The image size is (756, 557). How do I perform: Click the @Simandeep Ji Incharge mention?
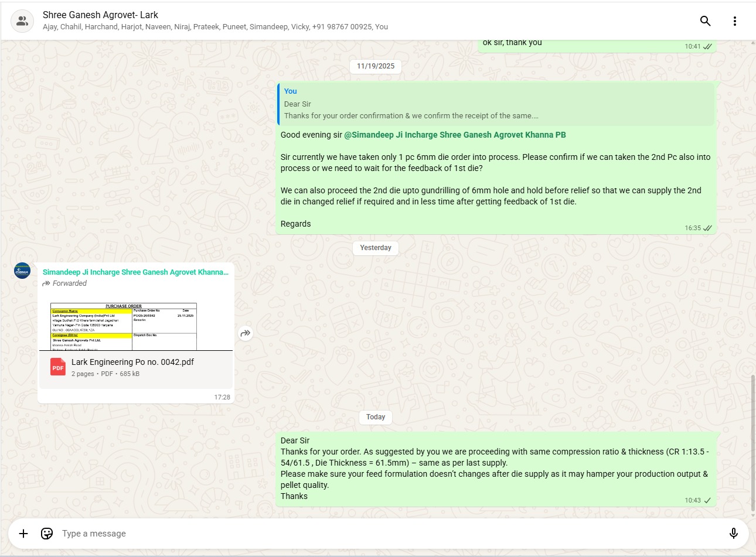(x=455, y=135)
